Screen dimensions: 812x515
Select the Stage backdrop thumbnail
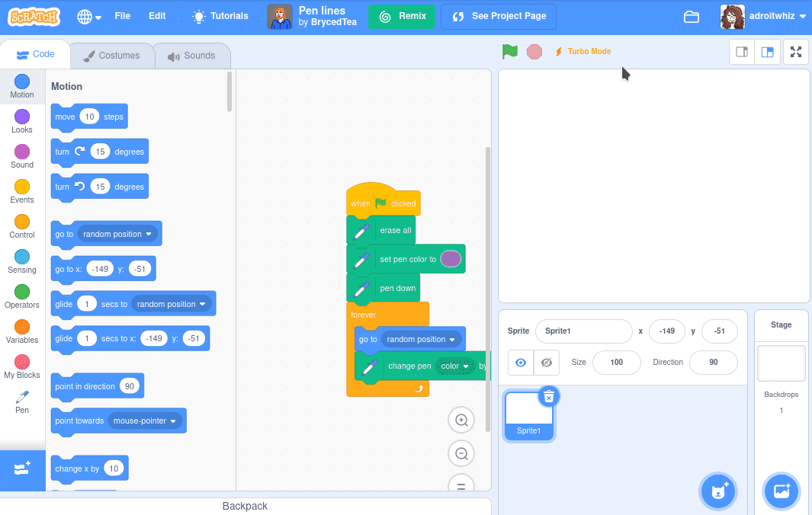click(781, 363)
